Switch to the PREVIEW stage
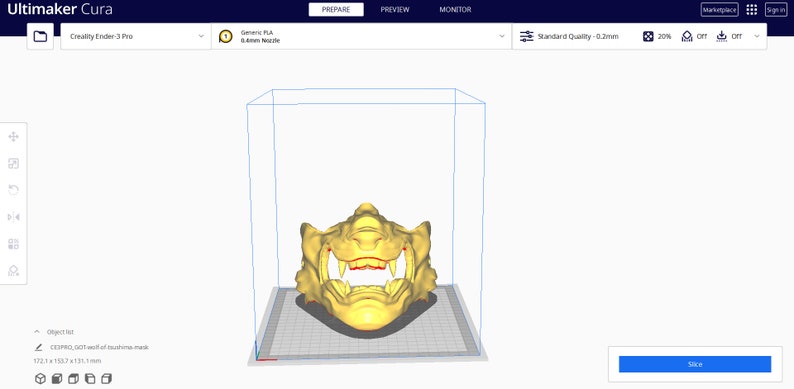794x389 pixels. (395, 10)
